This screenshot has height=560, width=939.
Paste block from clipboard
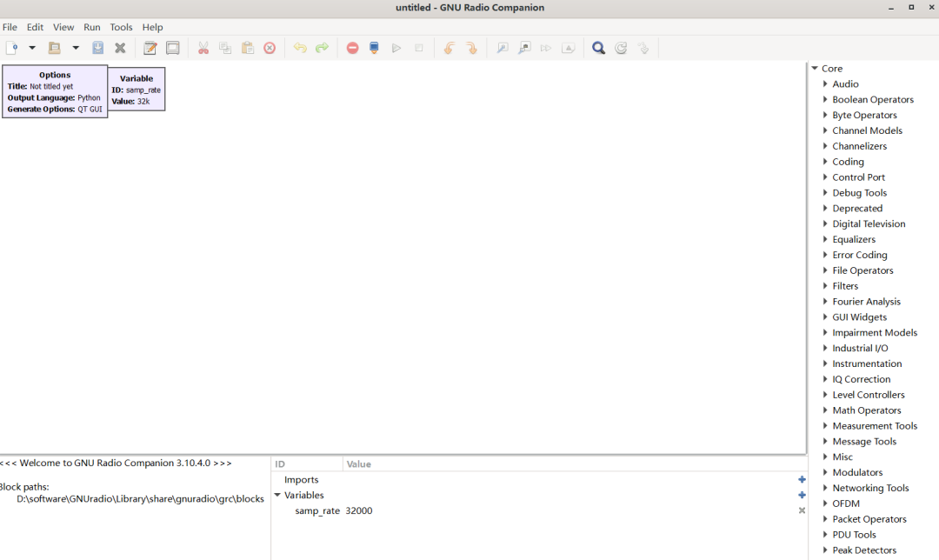point(247,48)
